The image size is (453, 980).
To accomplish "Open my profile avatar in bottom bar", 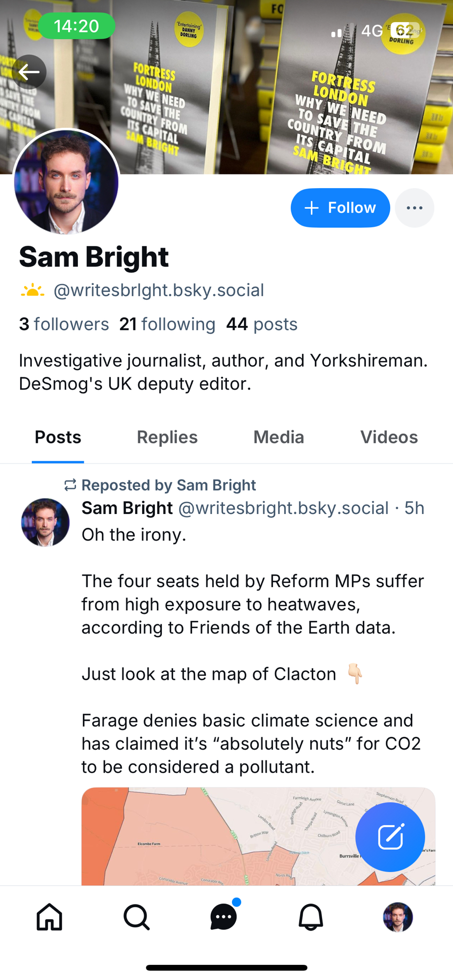I will [398, 917].
